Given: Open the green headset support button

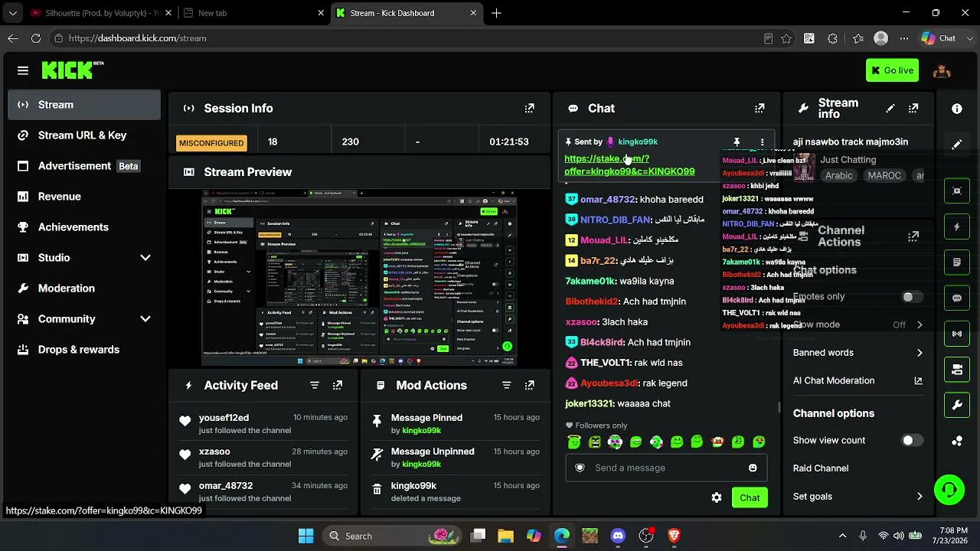Looking at the screenshot, I should click(x=949, y=490).
